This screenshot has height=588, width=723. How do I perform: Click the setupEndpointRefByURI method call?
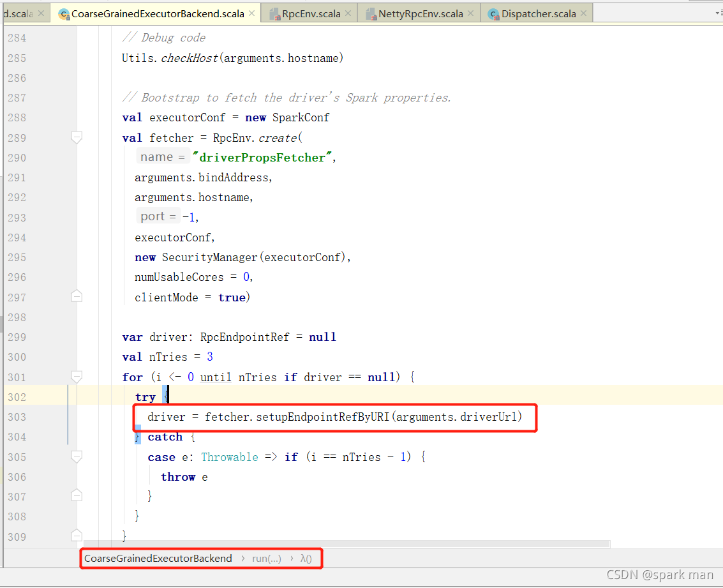(x=323, y=417)
